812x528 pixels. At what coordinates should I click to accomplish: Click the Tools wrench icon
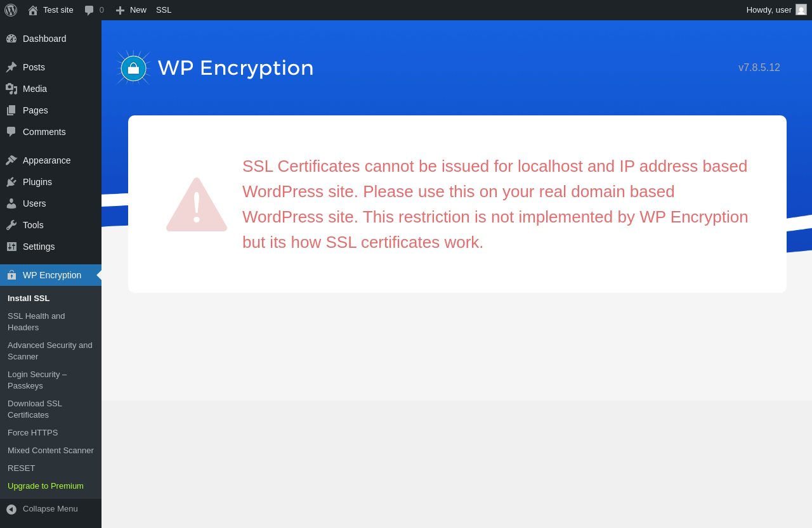[x=11, y=225]
